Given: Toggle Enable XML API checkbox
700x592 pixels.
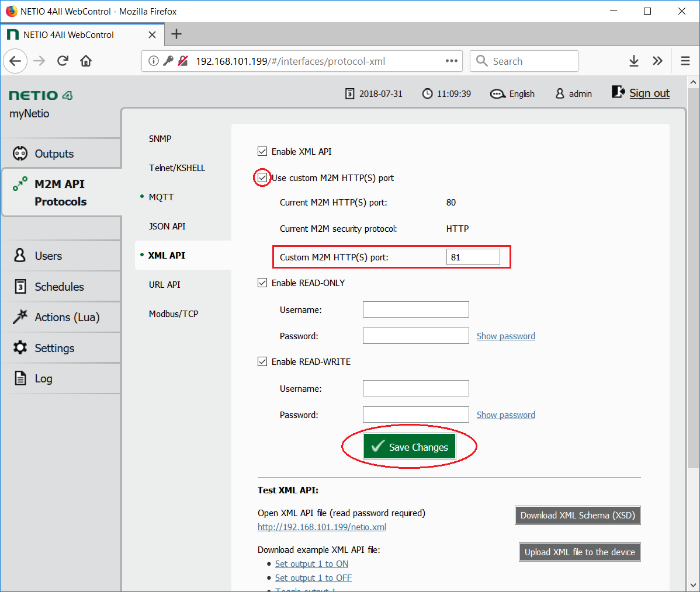Looking at the screenshot, I should (262, 152).
